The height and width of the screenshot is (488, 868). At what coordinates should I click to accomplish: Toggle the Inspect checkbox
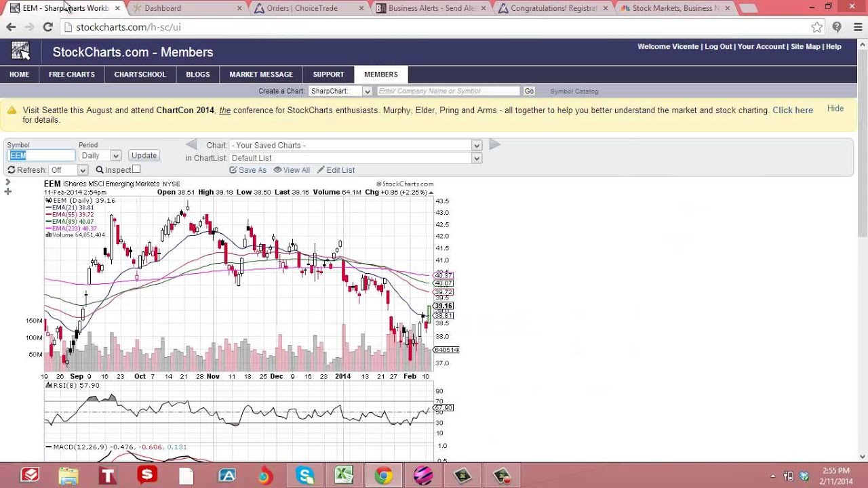[x=136, y=169]
